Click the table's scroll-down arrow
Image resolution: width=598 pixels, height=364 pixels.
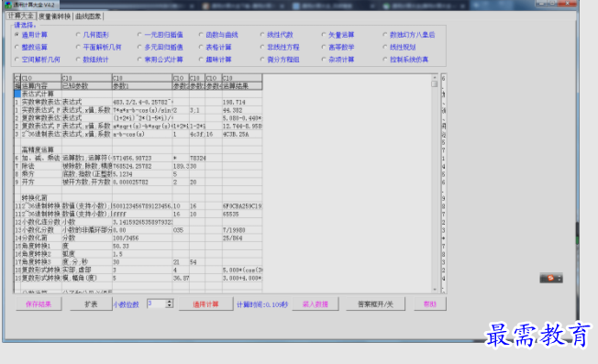435,290
